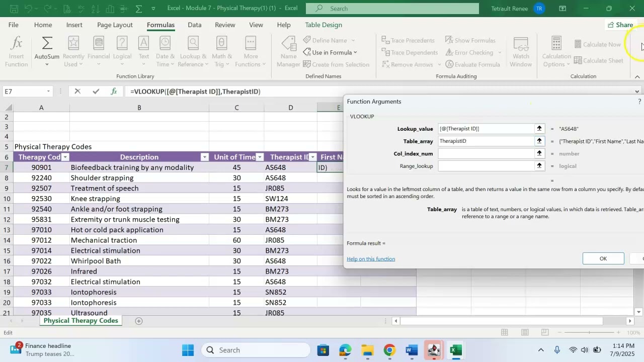
Task: Click Remove Arrows
Action: [x=407, y=64]
